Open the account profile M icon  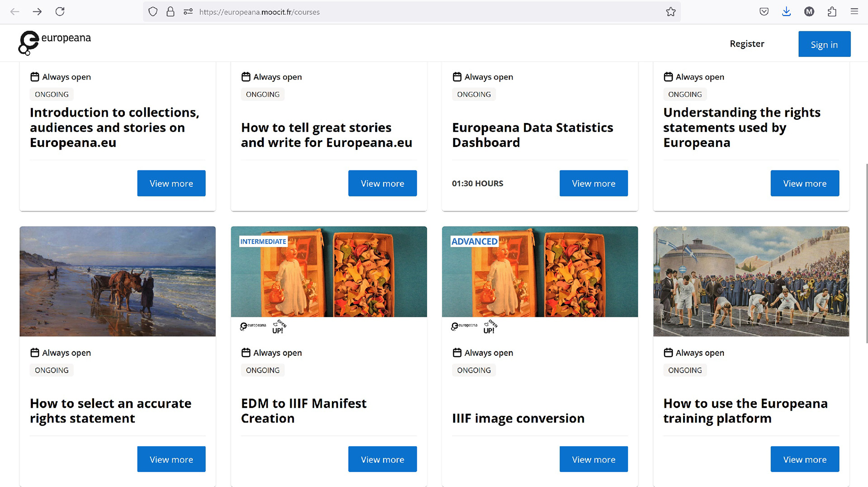[809, 12]
